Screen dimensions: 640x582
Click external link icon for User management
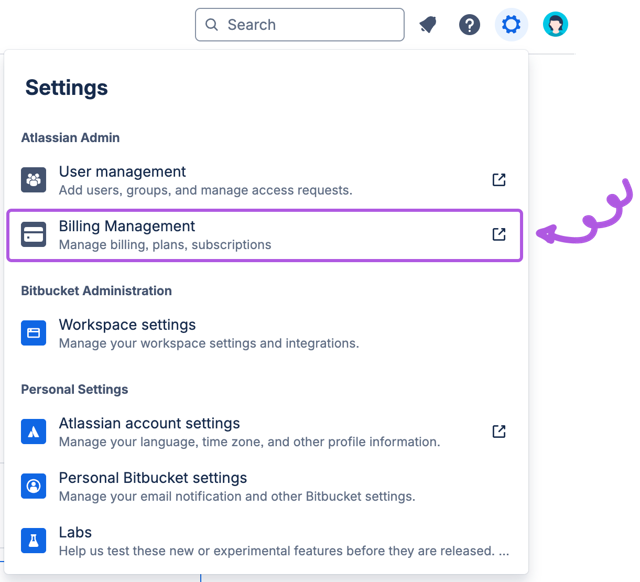point(499,180)
